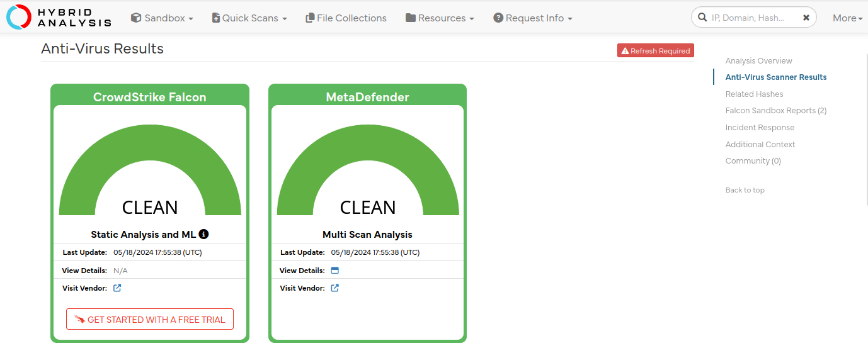The width and height of the screenshot is (868, 358).
Task: Click the warning triangle in Refresh Required
Action: [x=625, y=51]
